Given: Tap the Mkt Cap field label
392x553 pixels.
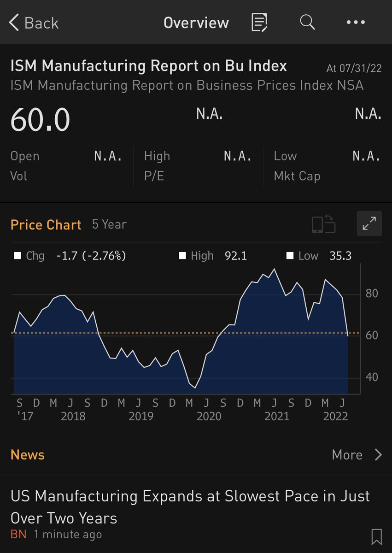Looking at the screenshot, I should (297, 176).
